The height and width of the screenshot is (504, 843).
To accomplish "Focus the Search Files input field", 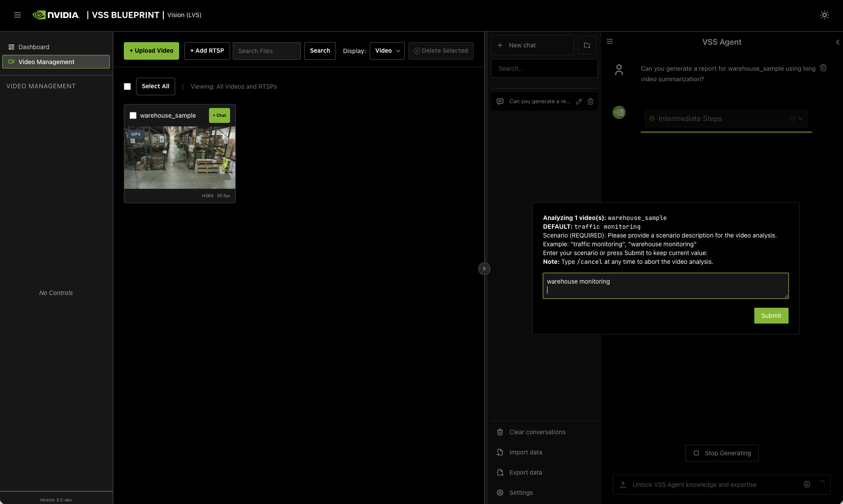I will click(267, 51).
